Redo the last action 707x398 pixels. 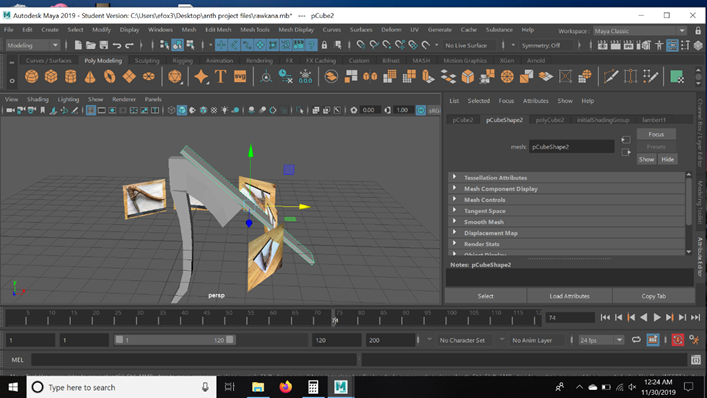point(129,45)
